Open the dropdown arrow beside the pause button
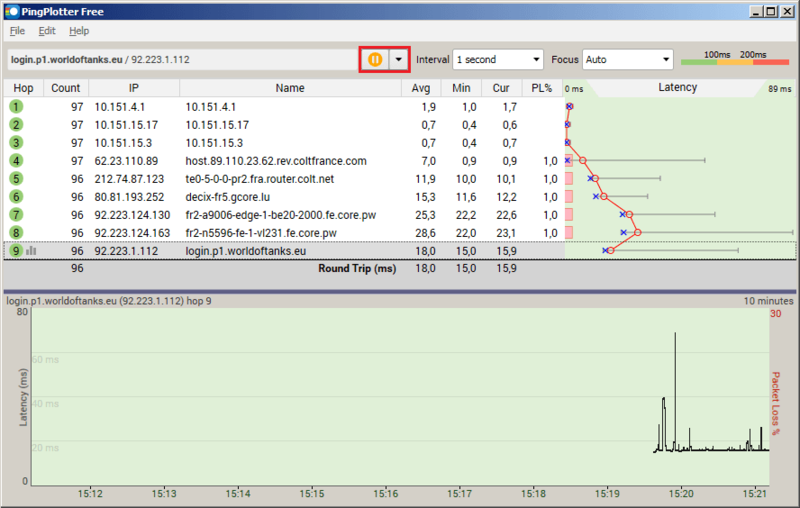Image resolution: width=800 pixels, height=508 pixels. pos(399,59)
